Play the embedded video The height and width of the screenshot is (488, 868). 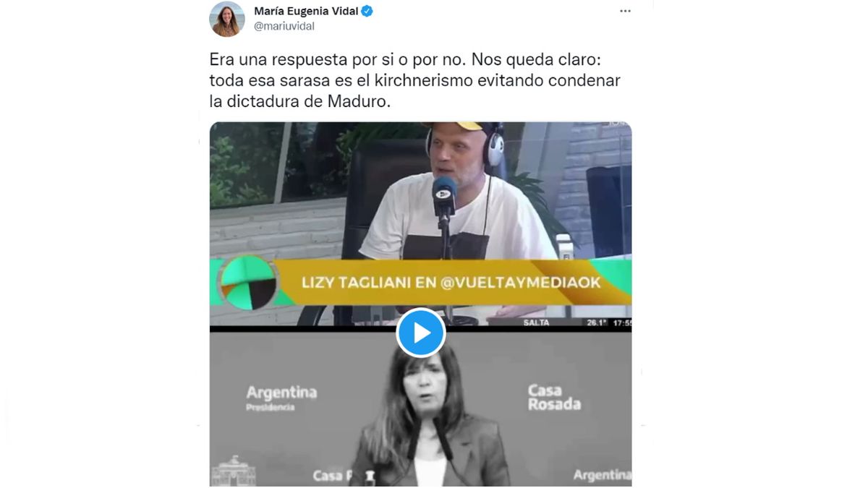pyautogui.click(x=421, y=333)
